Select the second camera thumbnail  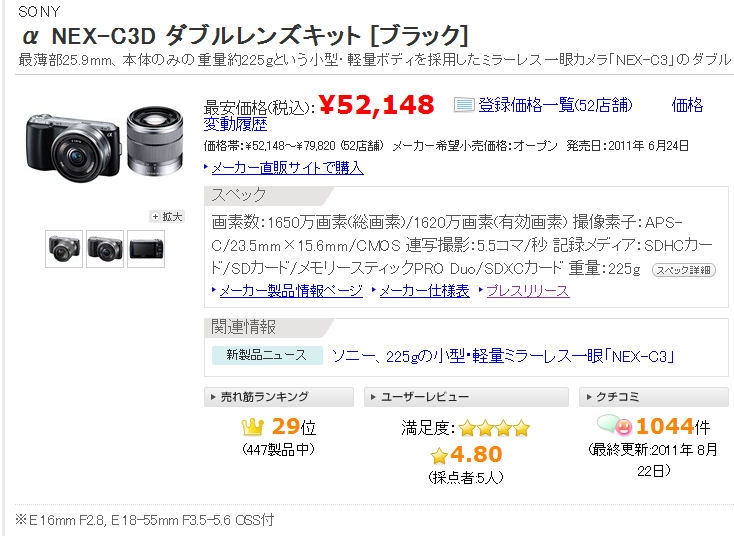click(x=105, y=249)
